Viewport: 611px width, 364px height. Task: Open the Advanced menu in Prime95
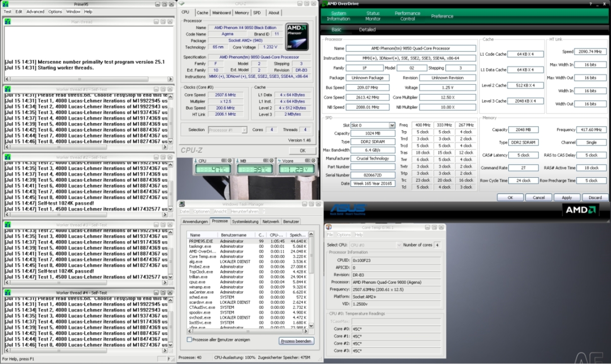(x=35, y=12)
